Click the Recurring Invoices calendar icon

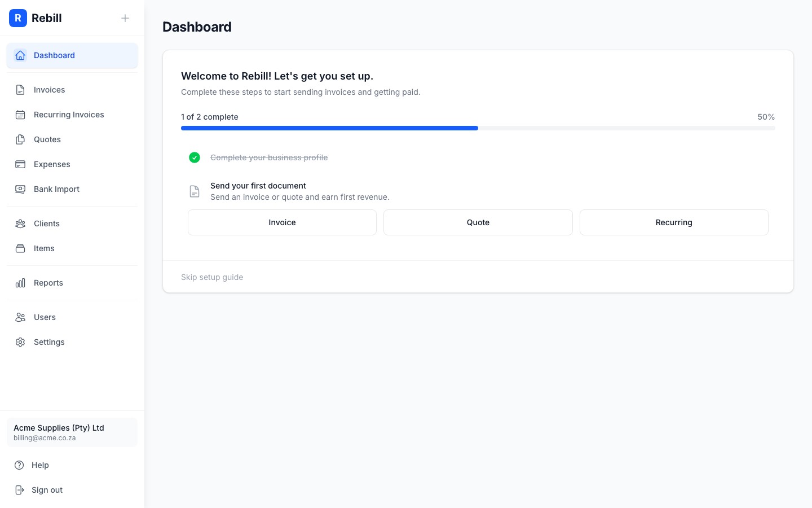(20, 115)
